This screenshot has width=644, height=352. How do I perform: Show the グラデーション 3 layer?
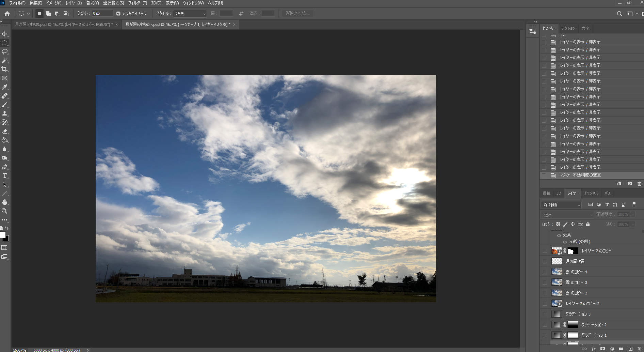pos(545,314)
